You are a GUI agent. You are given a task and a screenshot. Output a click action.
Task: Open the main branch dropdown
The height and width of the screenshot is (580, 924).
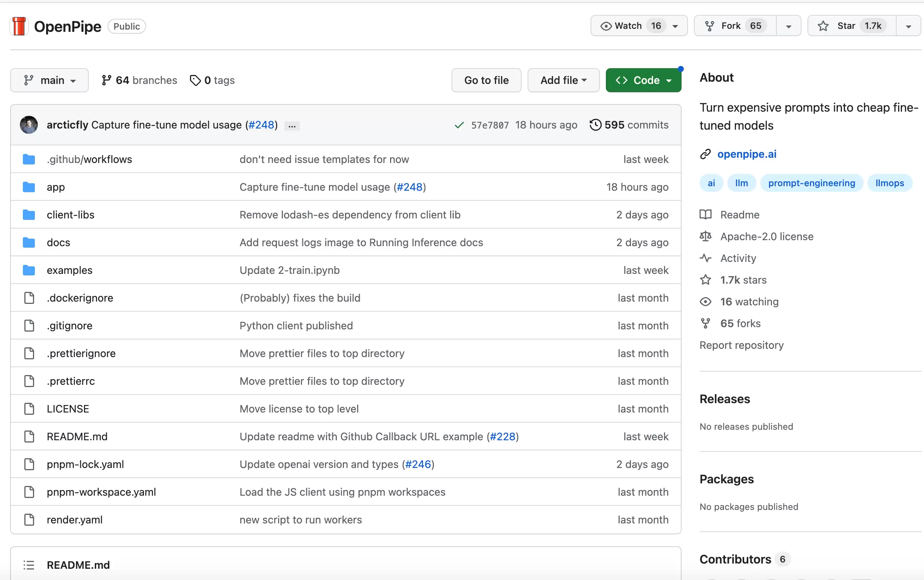[49, 80]
